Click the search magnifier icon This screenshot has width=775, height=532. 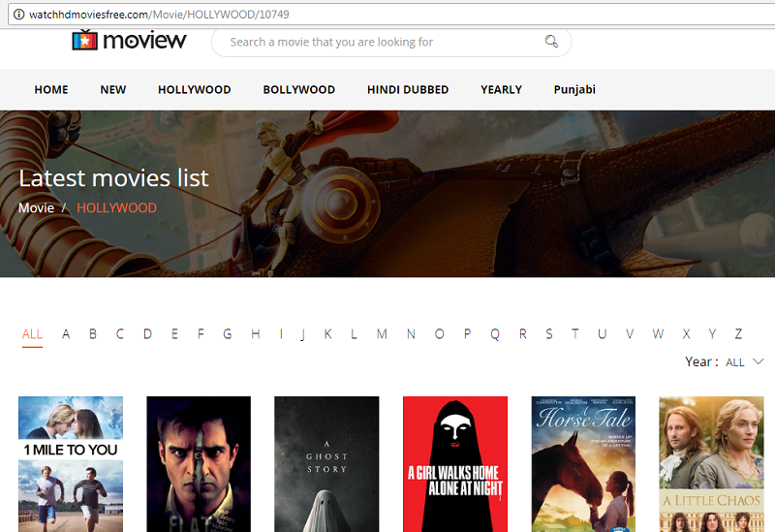pyautogui.click(x=551, y=42)
